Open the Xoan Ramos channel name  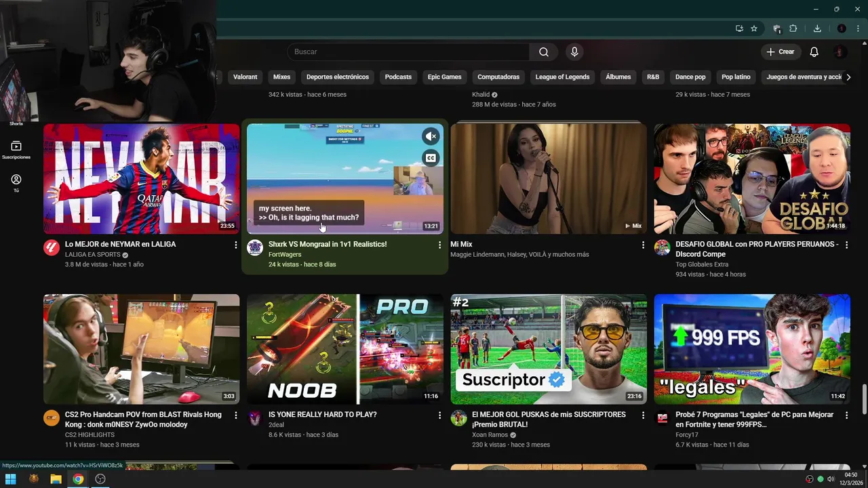click(x=490, y=435)
